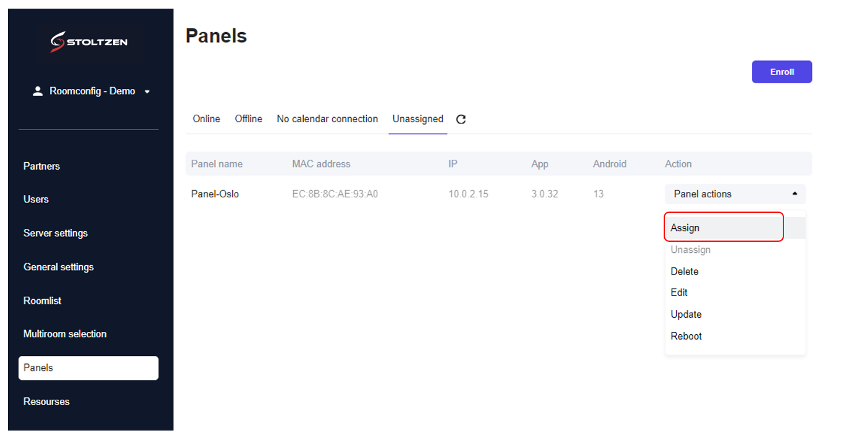Screen dimensions: 868x433
Task: Open Partners in the sidebar
Action: point(41,166)
